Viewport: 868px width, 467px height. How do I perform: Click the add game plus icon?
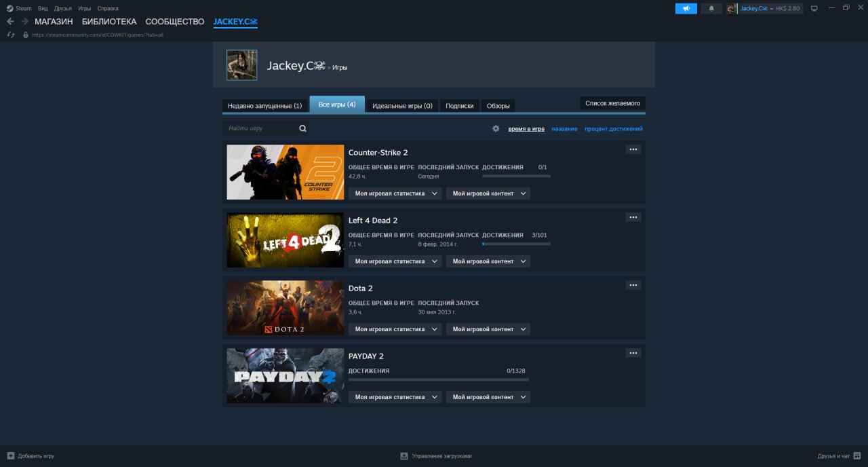[x=10, y=456]
